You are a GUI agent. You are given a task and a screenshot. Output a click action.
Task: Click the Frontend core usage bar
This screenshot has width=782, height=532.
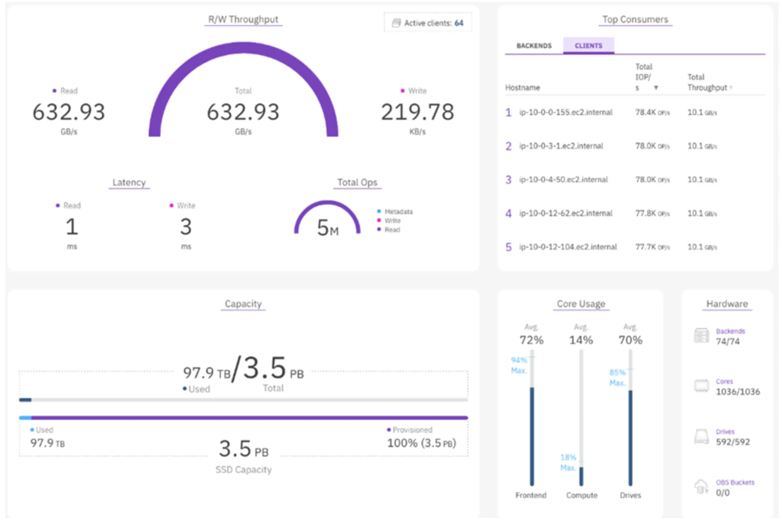click(532, 418)
